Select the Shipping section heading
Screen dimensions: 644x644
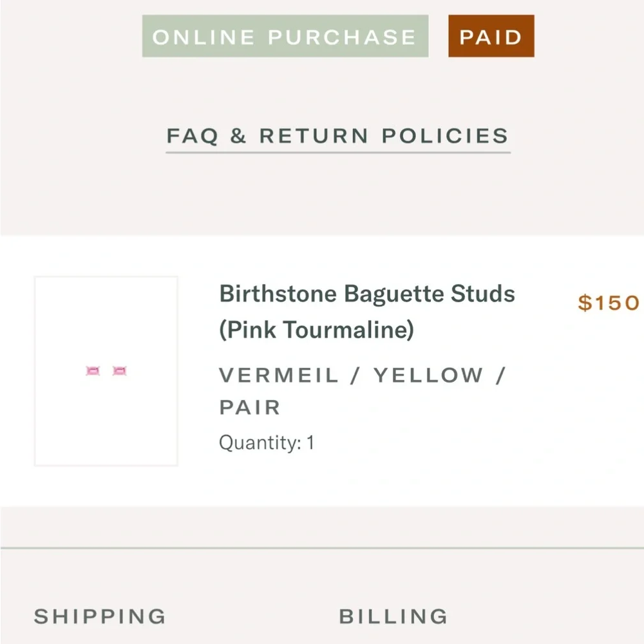[100, 616]
